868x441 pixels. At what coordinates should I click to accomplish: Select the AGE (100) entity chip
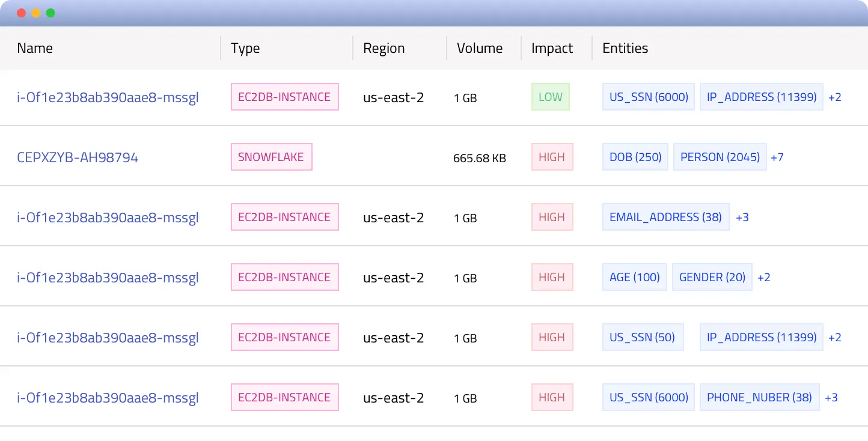(634, 277)
